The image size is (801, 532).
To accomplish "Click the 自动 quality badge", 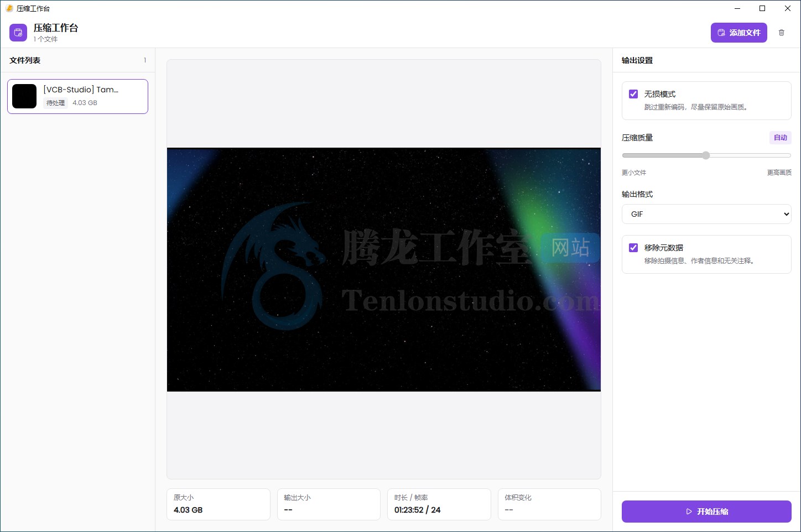I will (x=781, y=138).
